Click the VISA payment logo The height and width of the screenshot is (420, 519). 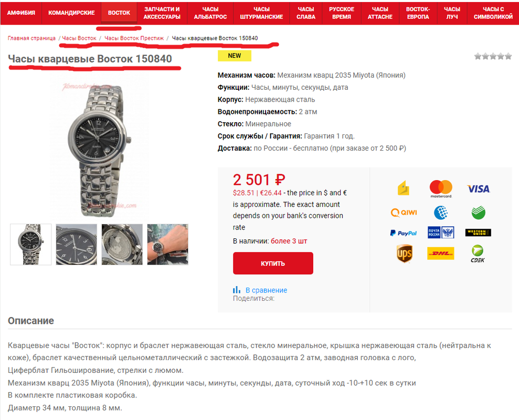tap(478, 189)
